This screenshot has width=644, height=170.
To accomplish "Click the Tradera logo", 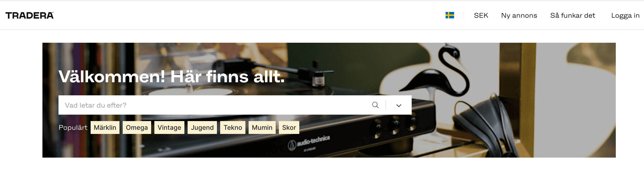I will [30, 16].
